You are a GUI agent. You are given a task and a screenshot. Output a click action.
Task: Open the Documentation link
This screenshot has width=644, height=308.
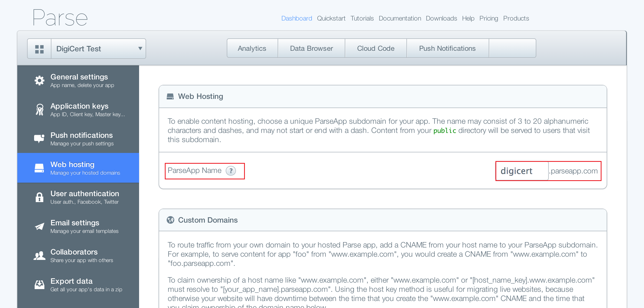point(400,18)
